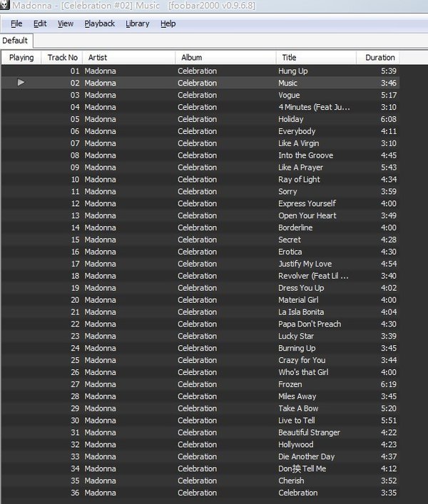This screenshot has height=504, width=428.
Task: Click the 5:17 duration value
Action: coord(389,95)
